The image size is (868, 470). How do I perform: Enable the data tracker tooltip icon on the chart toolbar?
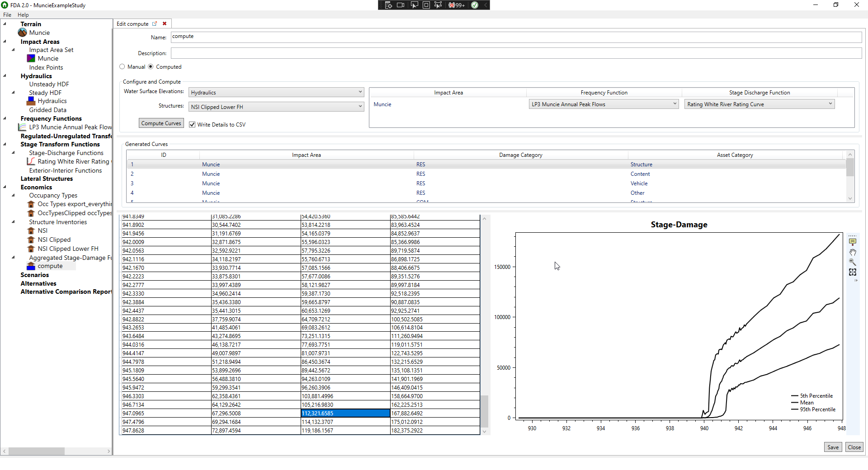pyautogui.click(x=853, y=241)
